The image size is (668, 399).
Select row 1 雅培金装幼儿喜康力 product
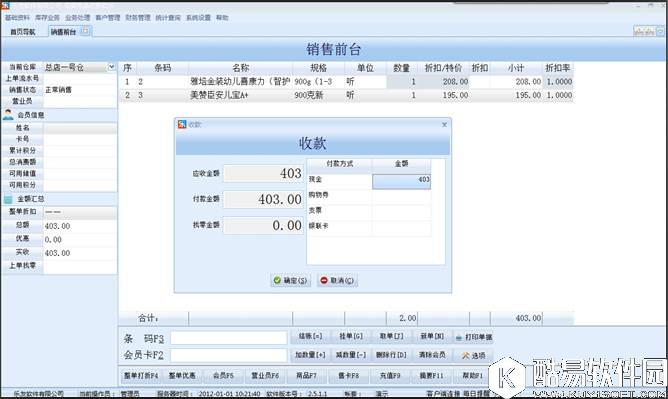(346, 81)
